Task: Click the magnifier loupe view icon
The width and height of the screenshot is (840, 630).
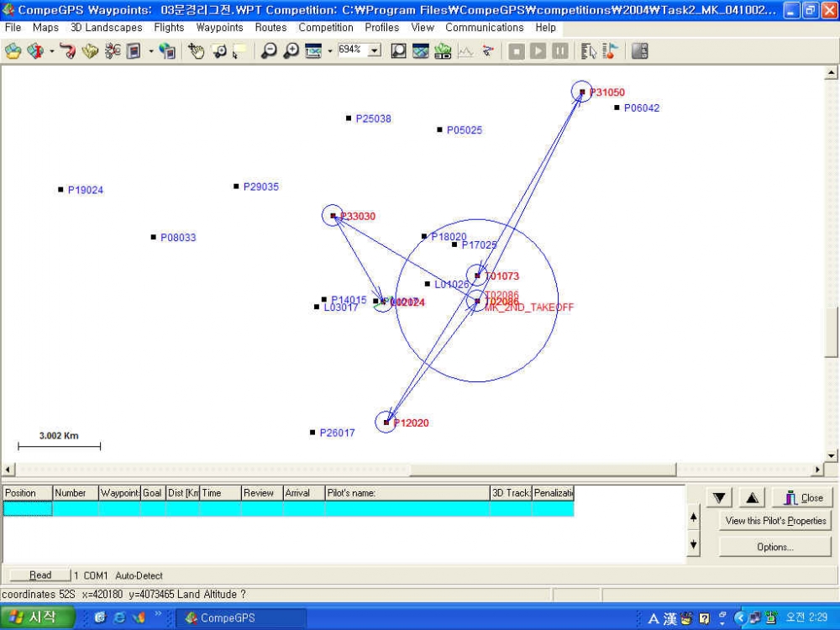Action: 398,51
